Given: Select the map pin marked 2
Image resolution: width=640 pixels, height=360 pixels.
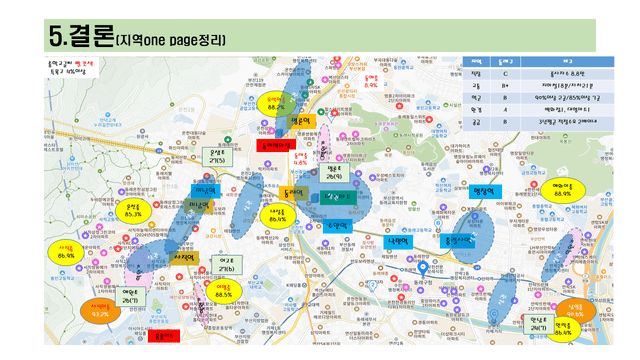Looking at the screenshot, I should point(372,285).
